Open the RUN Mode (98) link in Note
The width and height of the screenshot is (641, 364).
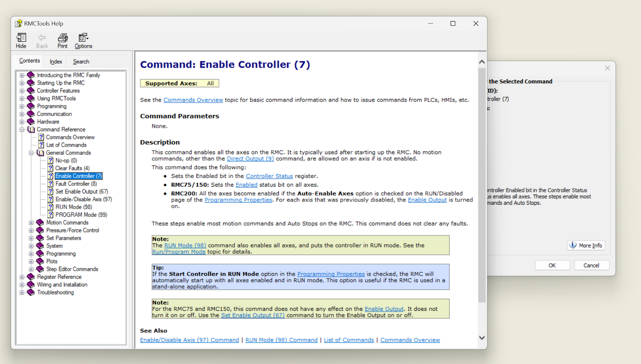(x=185, y=245)
